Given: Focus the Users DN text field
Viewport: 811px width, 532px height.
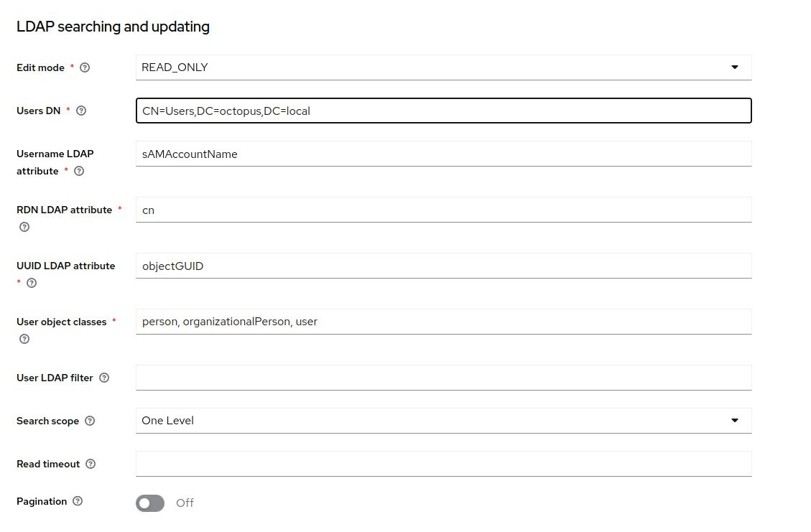Looking at the screenshot, I should [443, 111].
